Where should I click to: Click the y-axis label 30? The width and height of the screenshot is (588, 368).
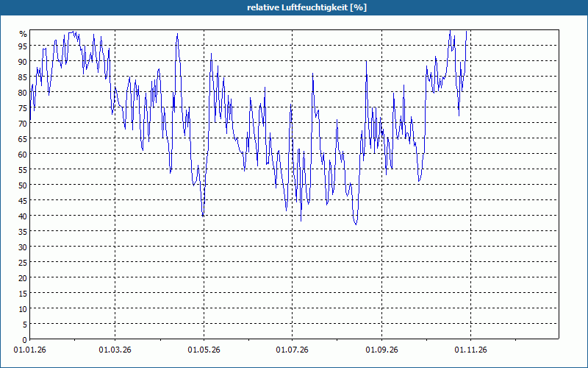[x=23, y=247]
